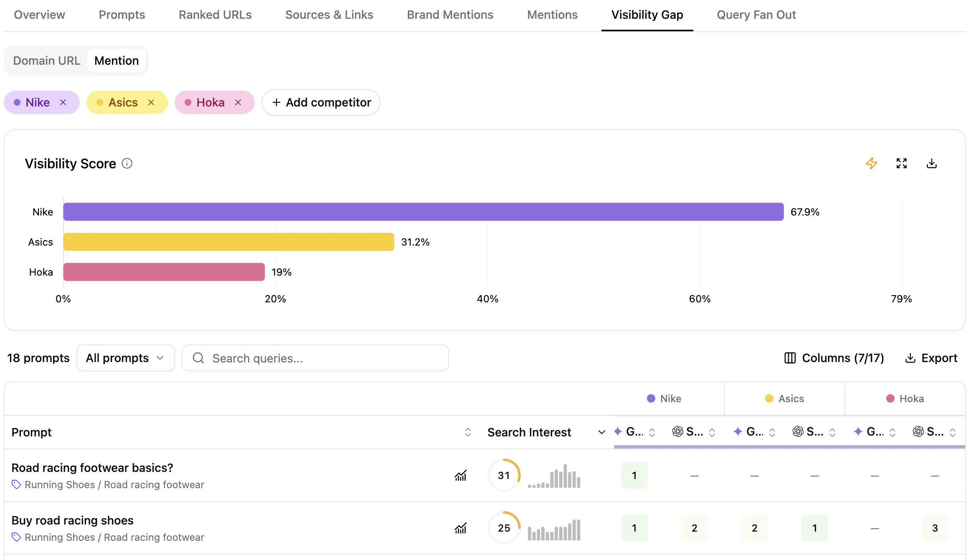
Task: Click the purple Nike visibility bar
Action: click(x=423, y=212)
